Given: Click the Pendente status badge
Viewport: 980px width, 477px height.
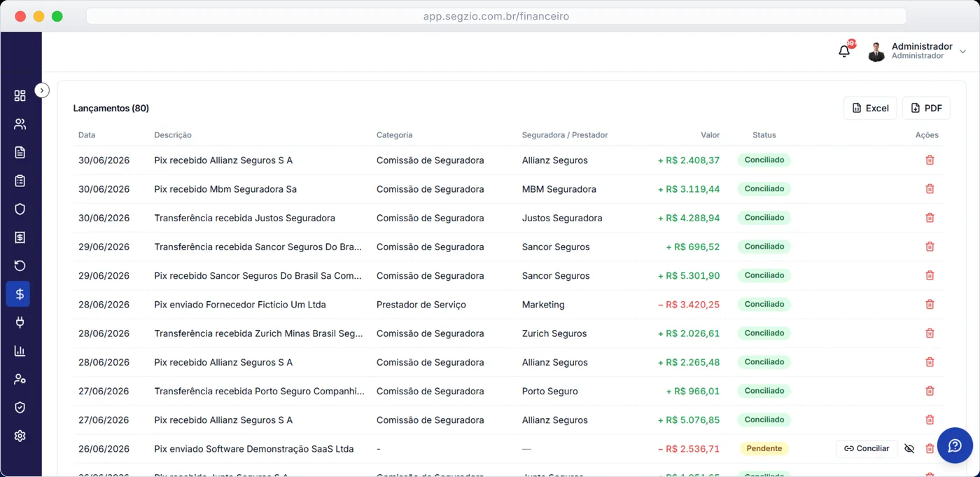Looking at the screenshot, I should (x=764, y=448).
